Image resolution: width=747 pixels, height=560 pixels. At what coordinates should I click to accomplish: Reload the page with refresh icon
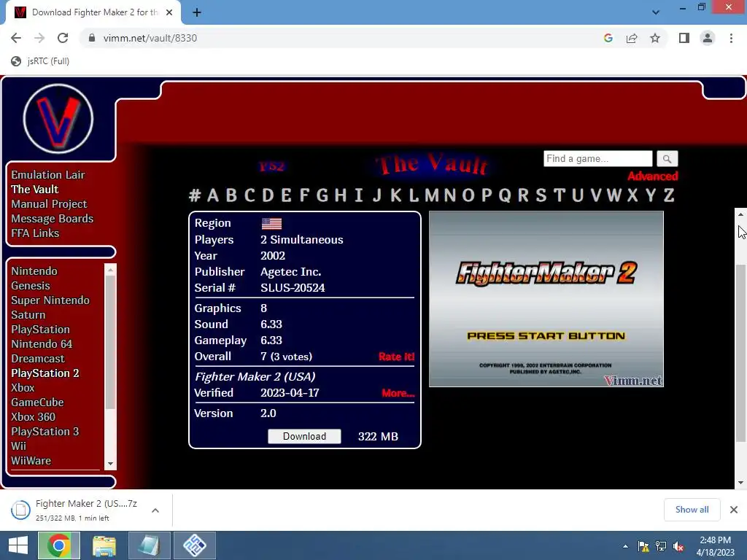point(63,38)
